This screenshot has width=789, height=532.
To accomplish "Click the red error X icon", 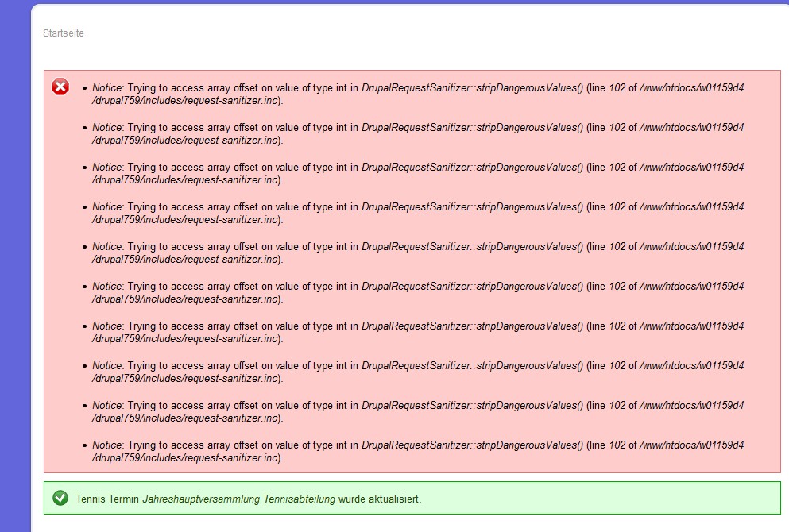I will [x=60, y=87].
